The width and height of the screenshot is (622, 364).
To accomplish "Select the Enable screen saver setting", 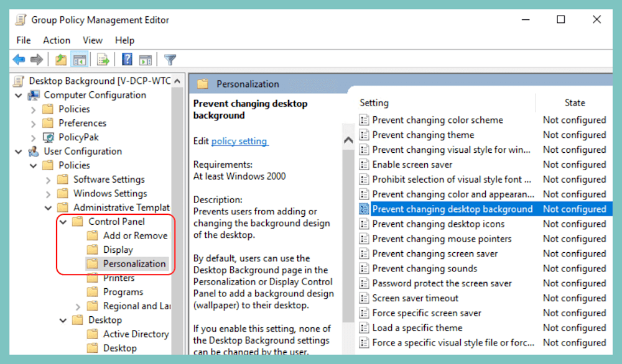I will pos(406,165).
